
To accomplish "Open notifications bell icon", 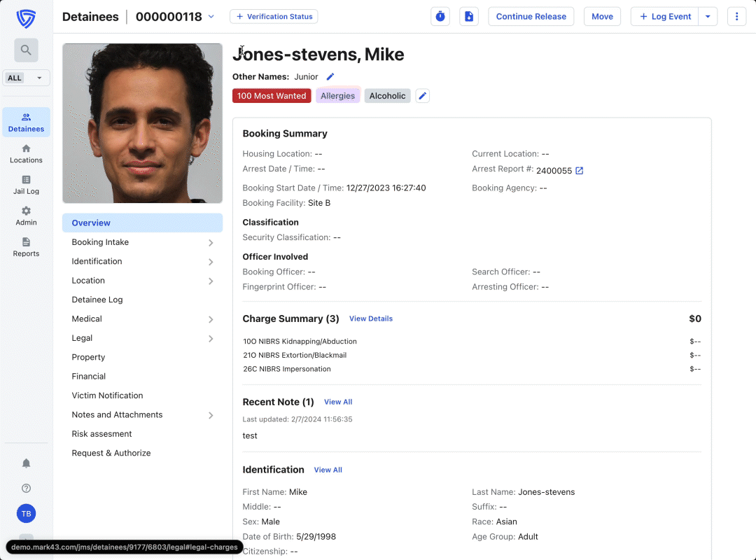I will click(26, 463).
